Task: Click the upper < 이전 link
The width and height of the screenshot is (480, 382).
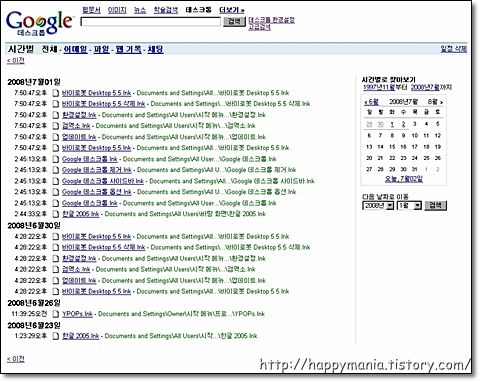Action: pyautogui.click(x=16, y=60)
